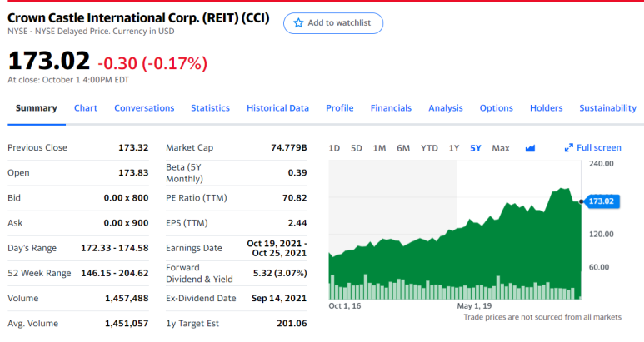Open the Chart tab
Image resolution: width=644 pixels, height=342 pixels.
(86, 108)
